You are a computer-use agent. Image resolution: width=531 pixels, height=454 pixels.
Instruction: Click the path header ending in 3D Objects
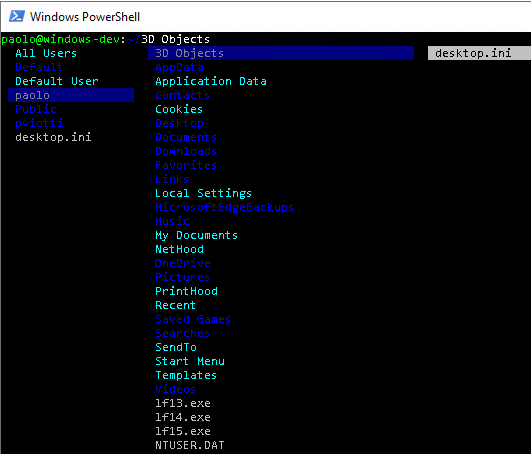coord(106,39)
